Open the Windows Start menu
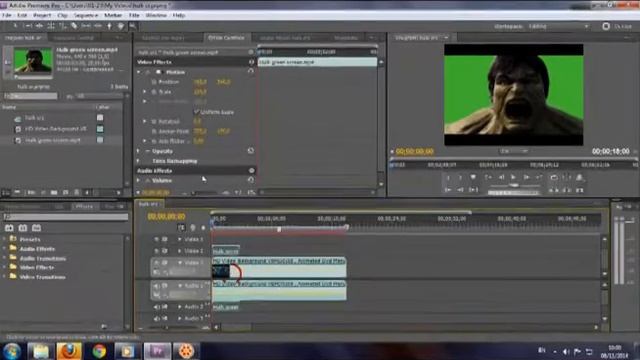The width and height of the screenshot is (640, 360). (11, 351)
